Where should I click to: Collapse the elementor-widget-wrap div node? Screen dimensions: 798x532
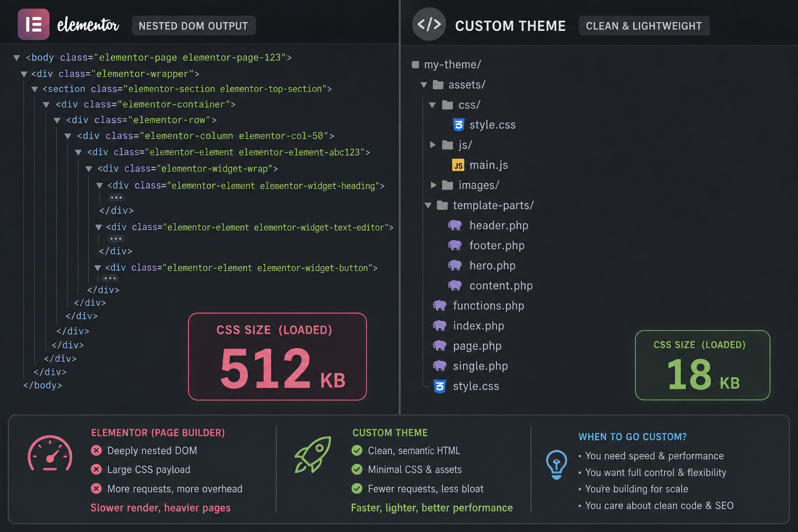pos(89,169)
